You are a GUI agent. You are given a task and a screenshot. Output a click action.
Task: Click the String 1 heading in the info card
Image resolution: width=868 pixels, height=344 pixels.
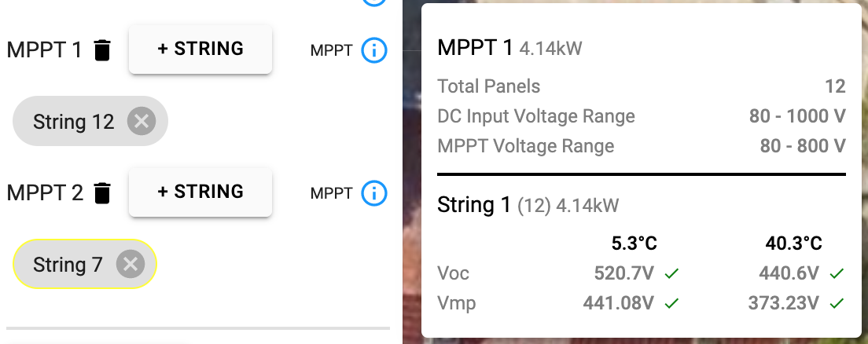point(474,205)
